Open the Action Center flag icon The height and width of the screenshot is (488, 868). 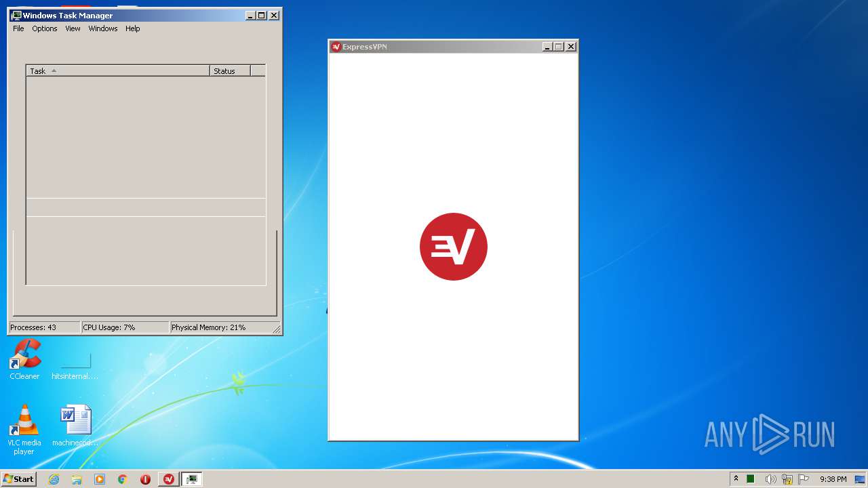click(804, 479)
